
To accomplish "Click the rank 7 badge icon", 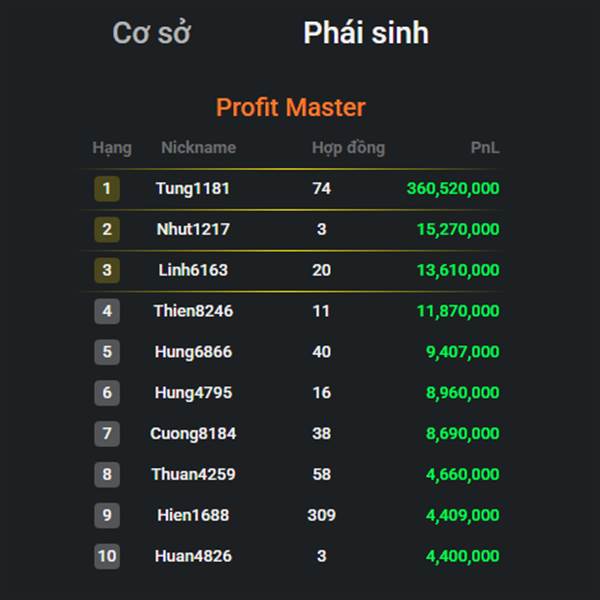I will 107,434.
